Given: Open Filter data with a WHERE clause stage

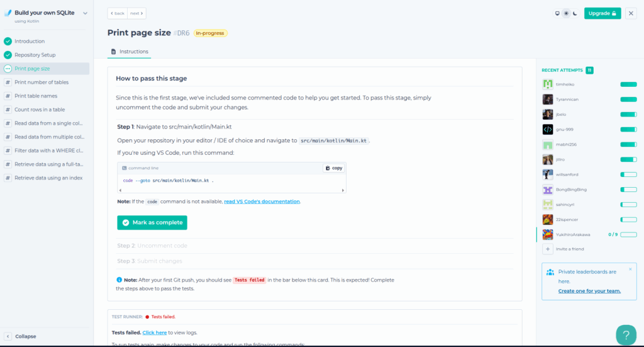Looking at the screenshot, I should [48, 151].
